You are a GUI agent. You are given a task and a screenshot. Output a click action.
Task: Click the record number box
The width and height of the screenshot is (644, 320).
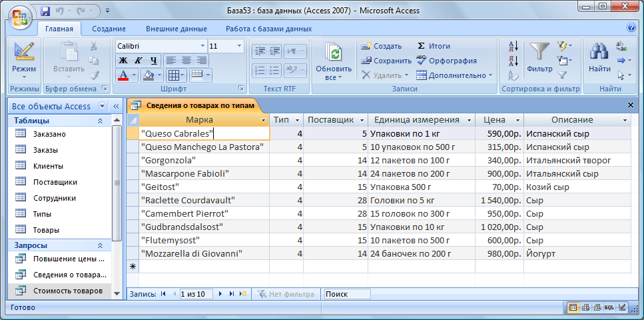[196, 294]
